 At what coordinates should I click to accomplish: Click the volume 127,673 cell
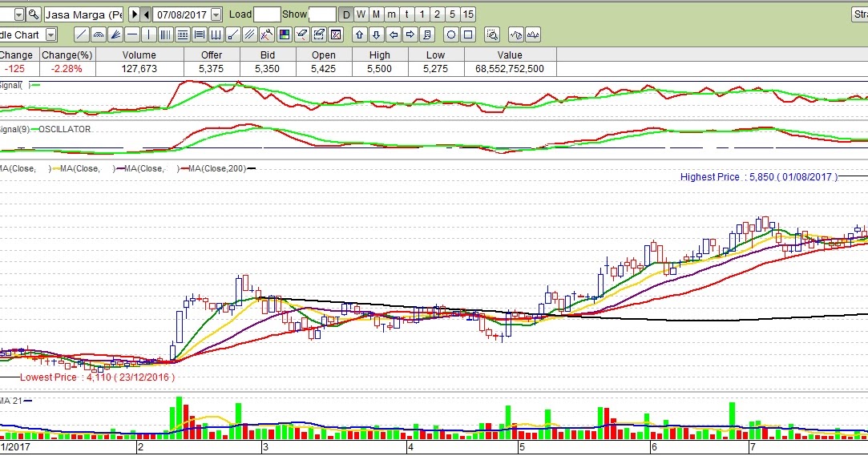point(139,69)
